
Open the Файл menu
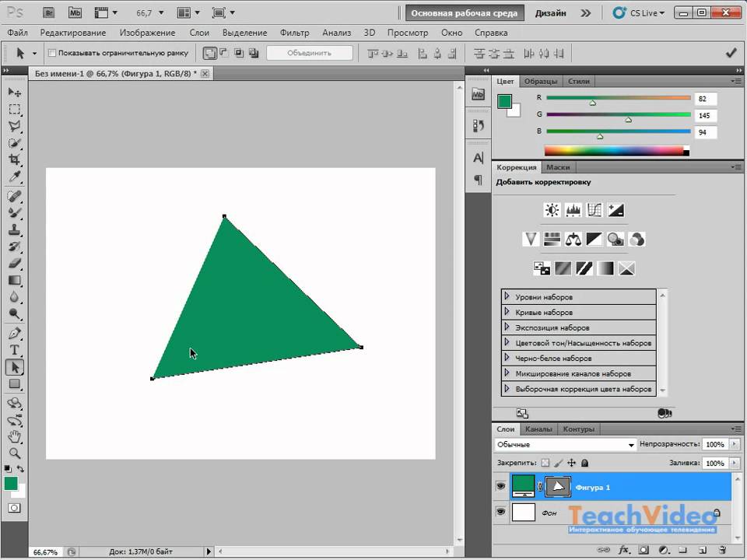[18, 33]
